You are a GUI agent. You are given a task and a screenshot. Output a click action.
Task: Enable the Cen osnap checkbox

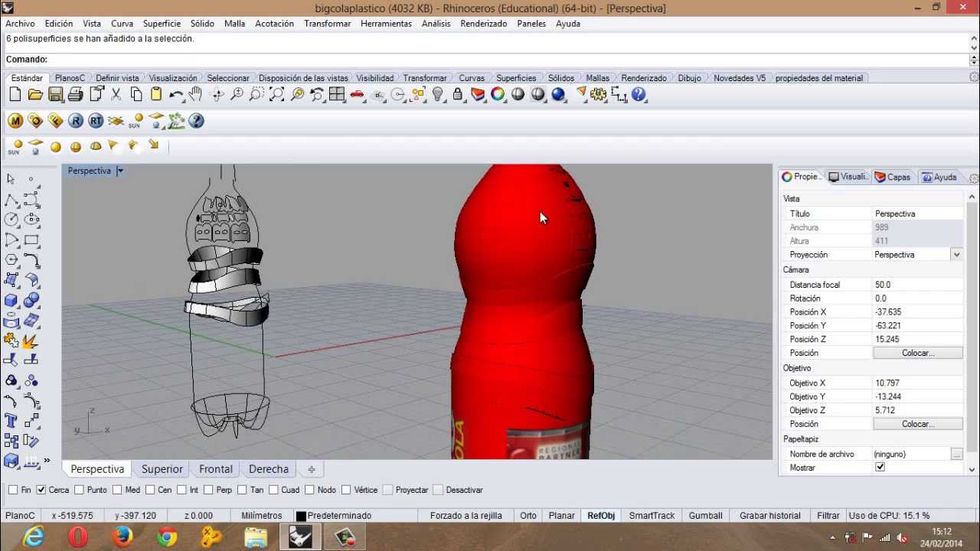[x=149, y=490]
